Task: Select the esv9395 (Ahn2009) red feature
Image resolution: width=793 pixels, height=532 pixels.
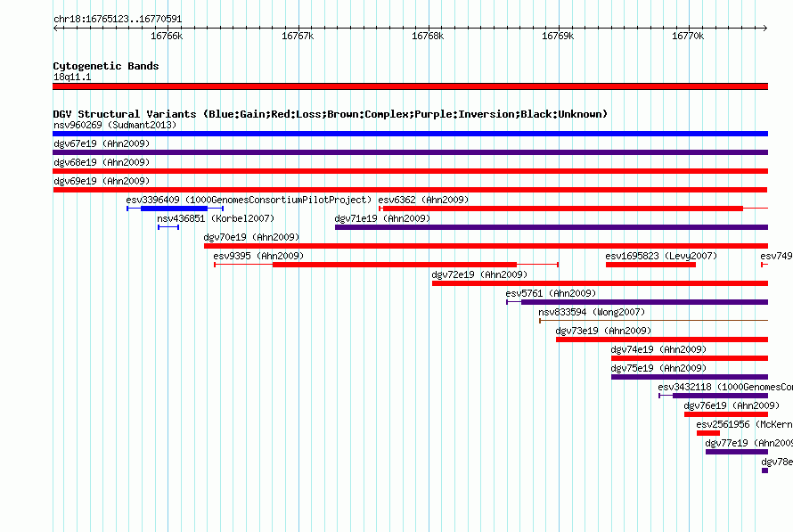Action: tap(387, 265)
